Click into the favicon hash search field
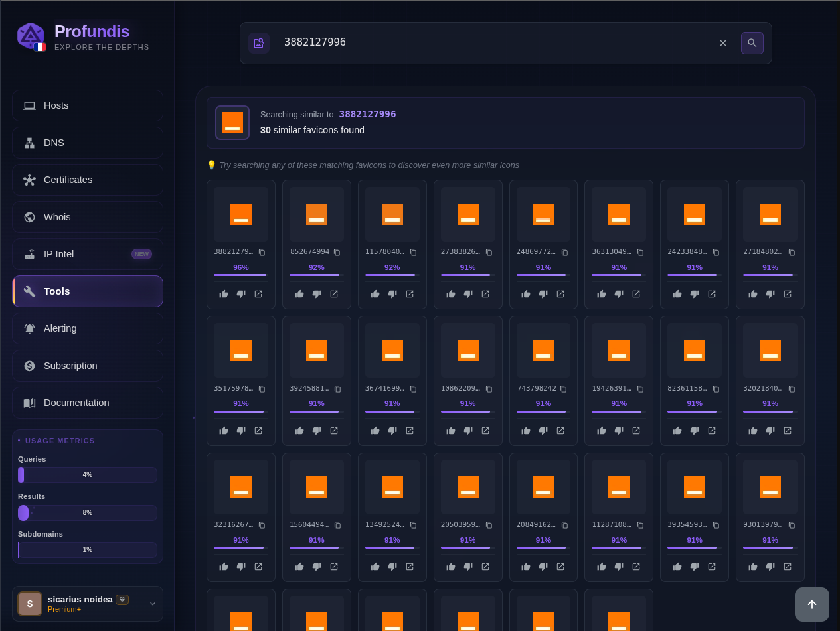This screenshot has height=631, width=840. point(491,43)
